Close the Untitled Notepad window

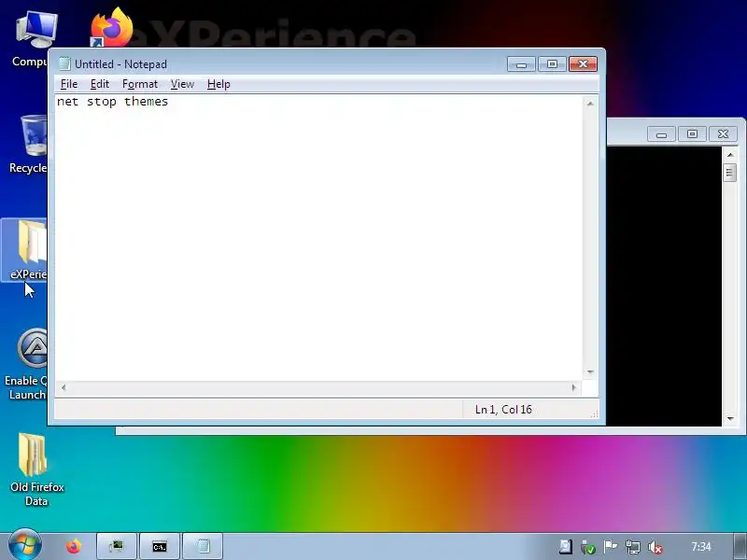click(583, 64)
